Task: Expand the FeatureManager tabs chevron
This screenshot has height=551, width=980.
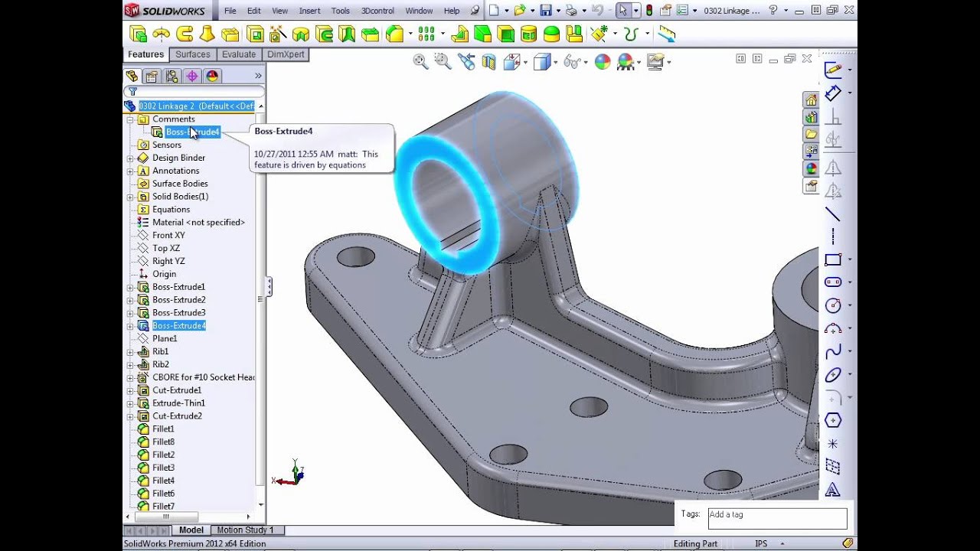Action: point(258,76)
